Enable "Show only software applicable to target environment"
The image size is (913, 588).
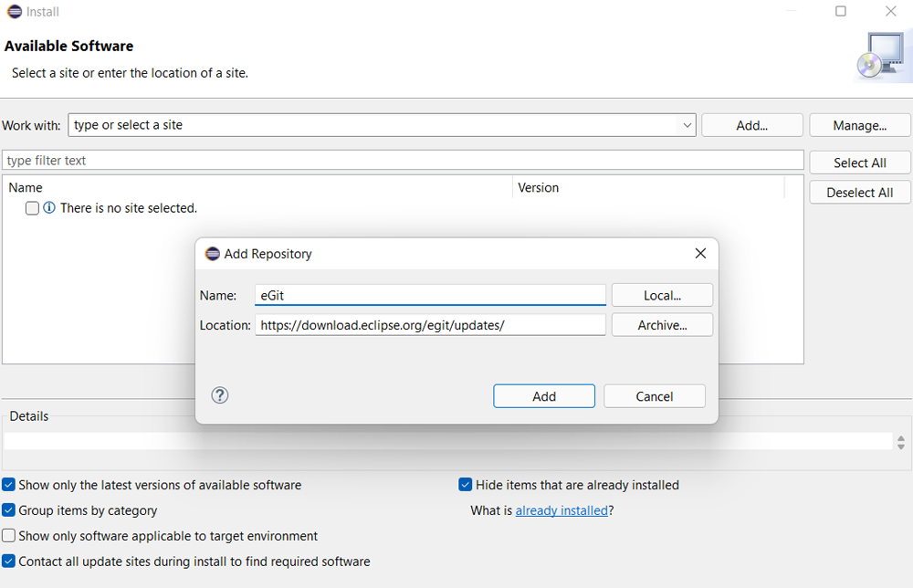(x=8, y=536)
